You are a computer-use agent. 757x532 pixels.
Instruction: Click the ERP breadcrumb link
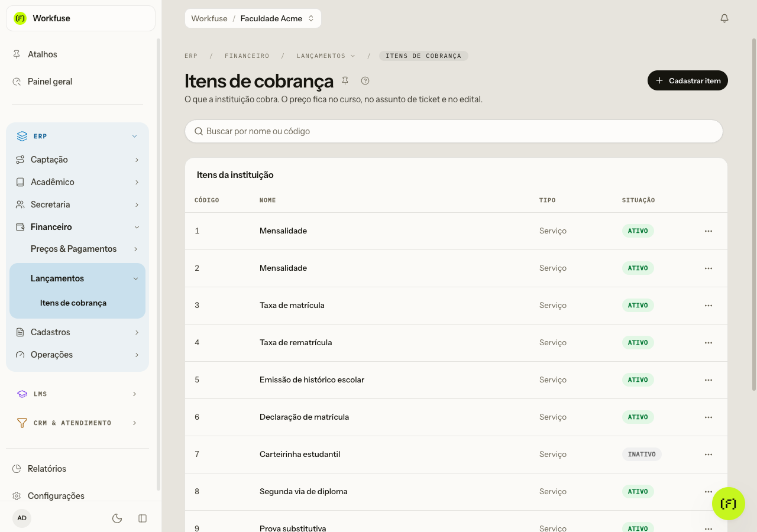(191, 56)
